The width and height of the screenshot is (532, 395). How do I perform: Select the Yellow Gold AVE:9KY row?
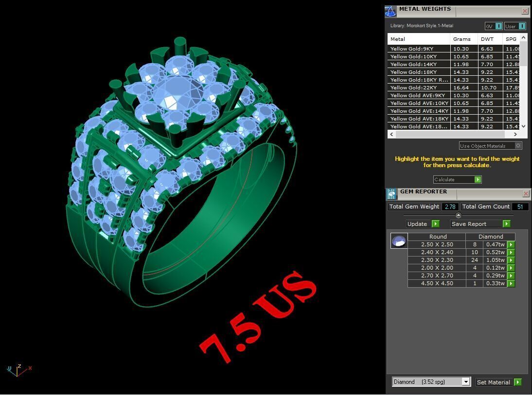point(453,96)
